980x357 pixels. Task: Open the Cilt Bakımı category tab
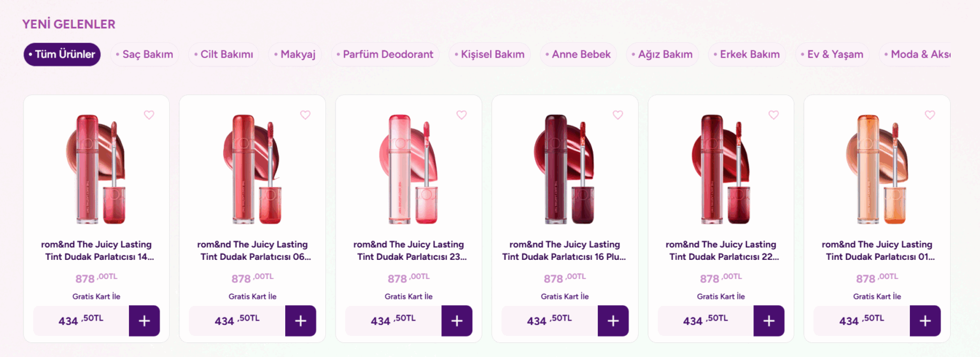point(223,54)
